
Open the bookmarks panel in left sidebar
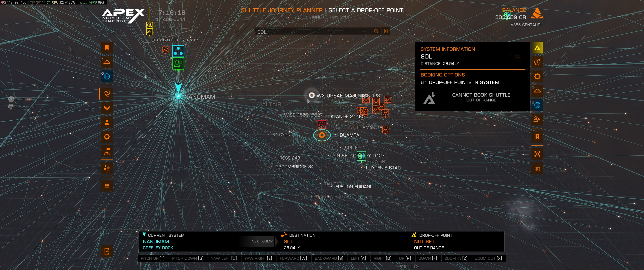107,48
